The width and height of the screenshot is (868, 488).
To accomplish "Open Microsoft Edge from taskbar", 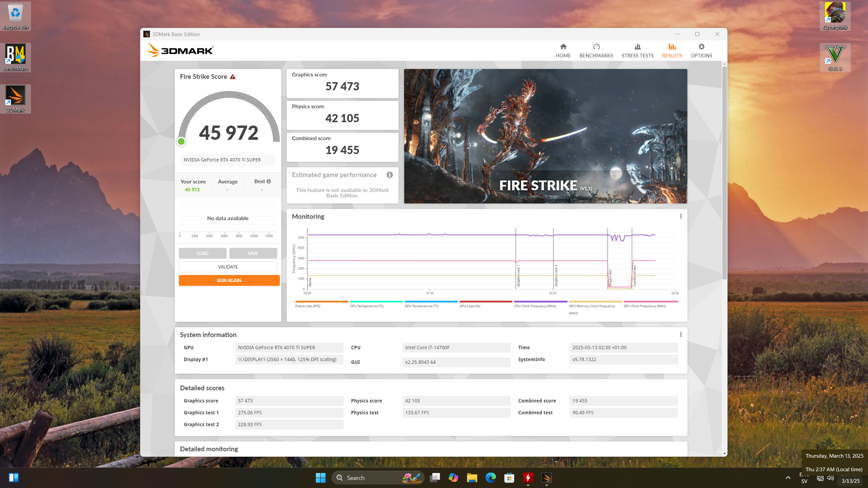I will 491,478.
